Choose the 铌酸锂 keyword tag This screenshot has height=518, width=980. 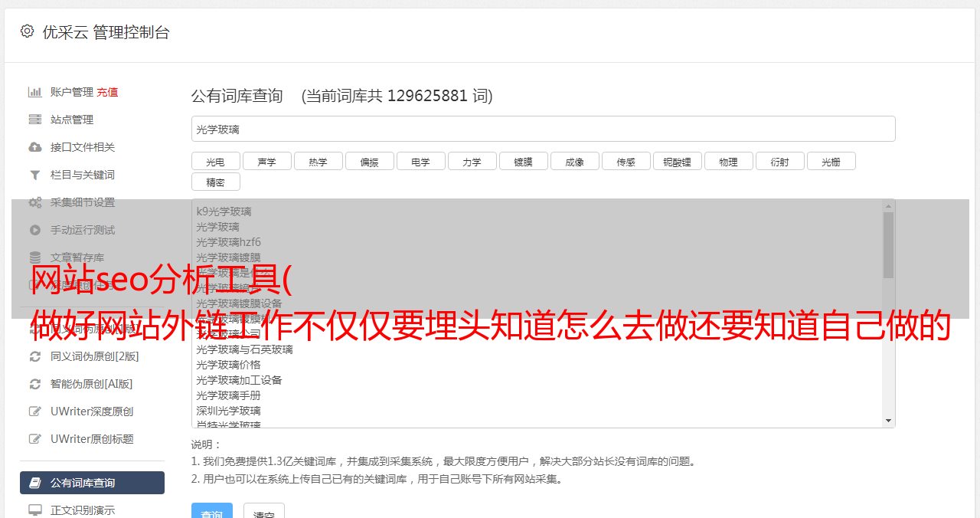pos(678,162)
